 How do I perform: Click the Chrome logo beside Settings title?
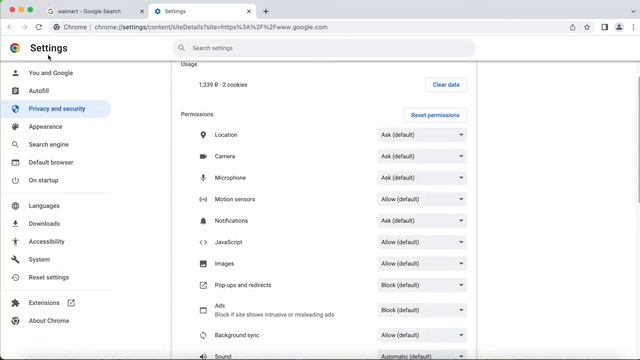15,48
